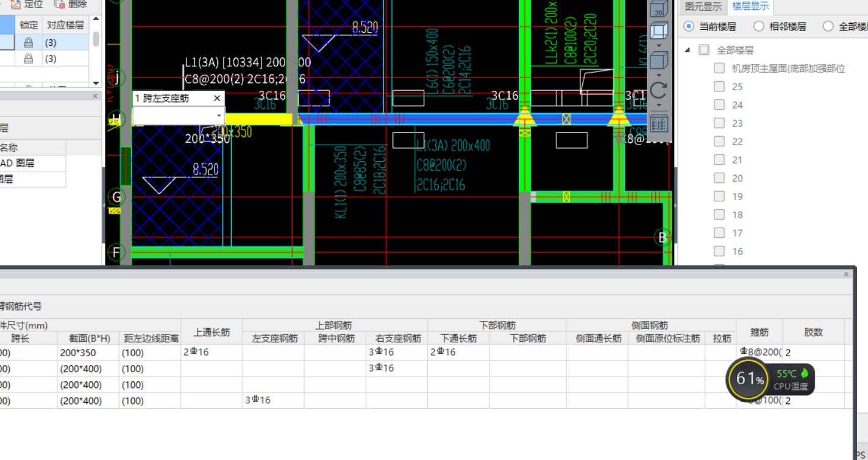Check floor 25 checkbox
Image resolution: width=868 pixels, height=460 pixels.
click(x=719, y=87)
